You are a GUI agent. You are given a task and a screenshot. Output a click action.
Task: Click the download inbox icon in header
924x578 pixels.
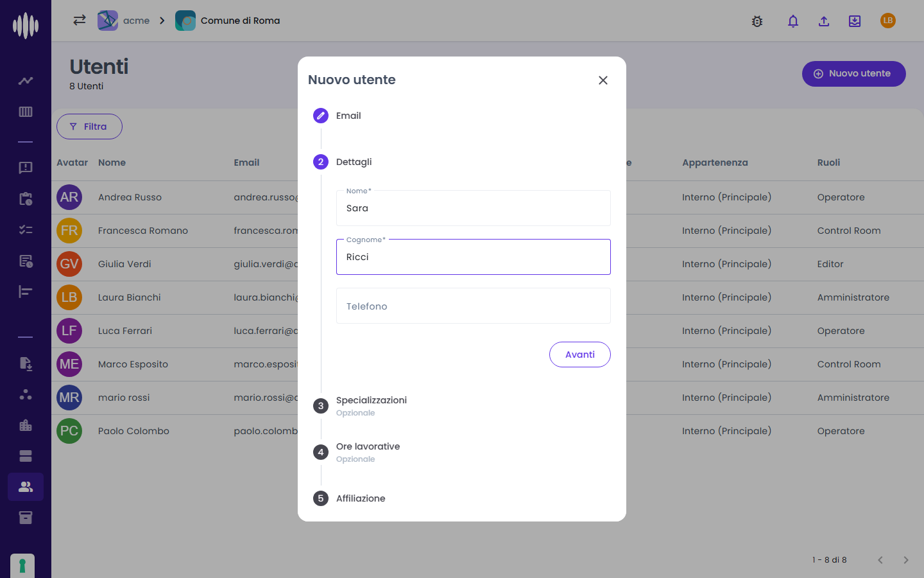click(855, 21)
